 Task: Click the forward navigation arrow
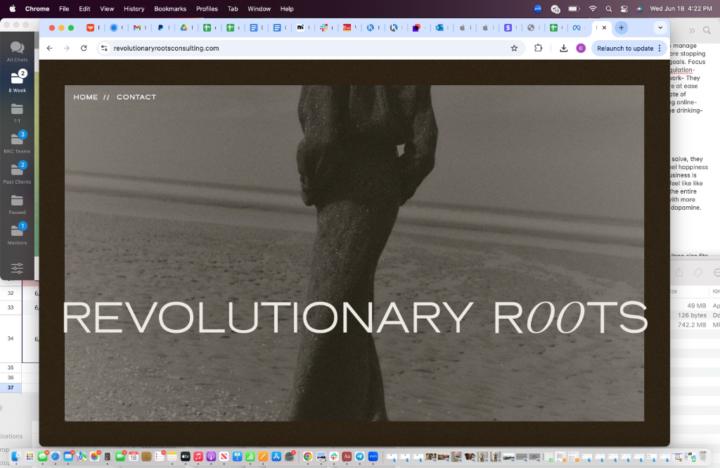(67, 48)
